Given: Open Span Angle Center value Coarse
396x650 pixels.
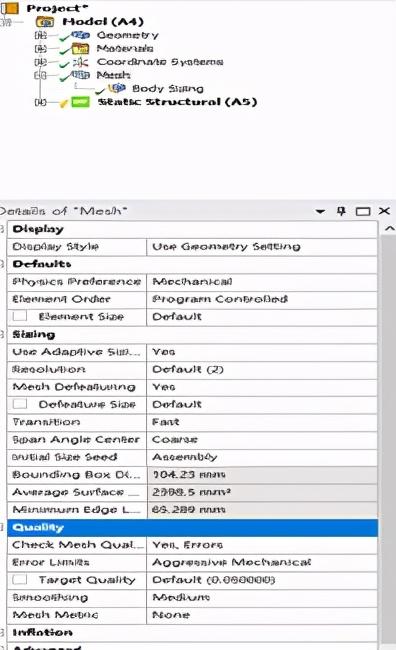Looking at the screenshot, I should pos(262,439).
